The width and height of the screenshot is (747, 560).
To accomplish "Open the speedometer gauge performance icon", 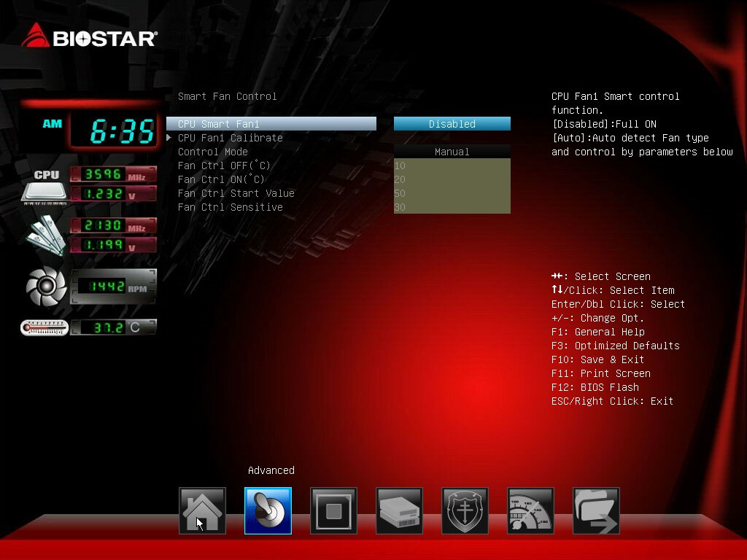I will pos(530,510).
